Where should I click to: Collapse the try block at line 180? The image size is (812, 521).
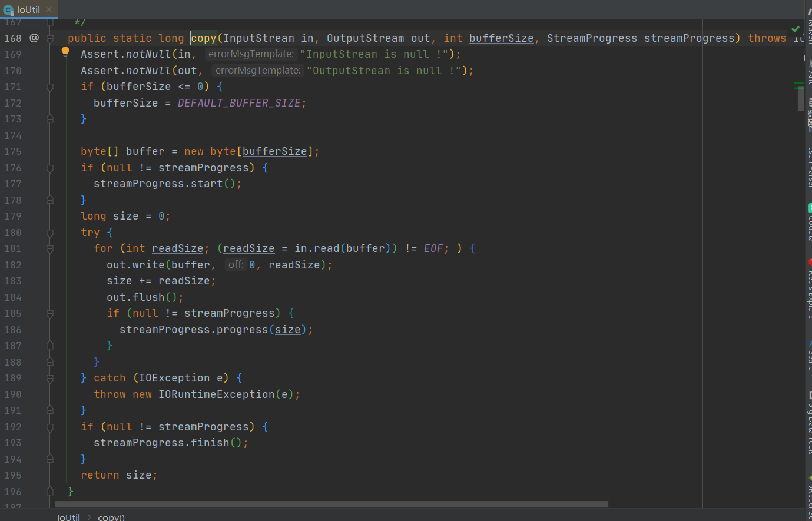tap(50, 233)
